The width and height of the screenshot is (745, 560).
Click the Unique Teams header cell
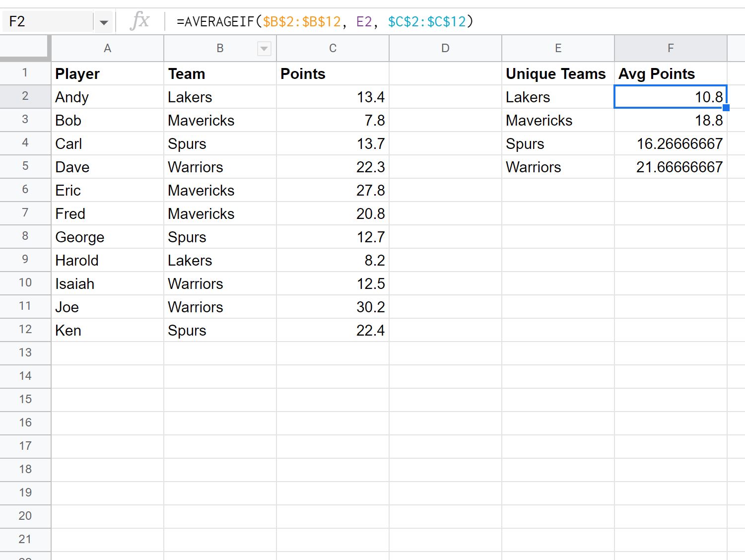pyautogui.click(x=558, y=73)
